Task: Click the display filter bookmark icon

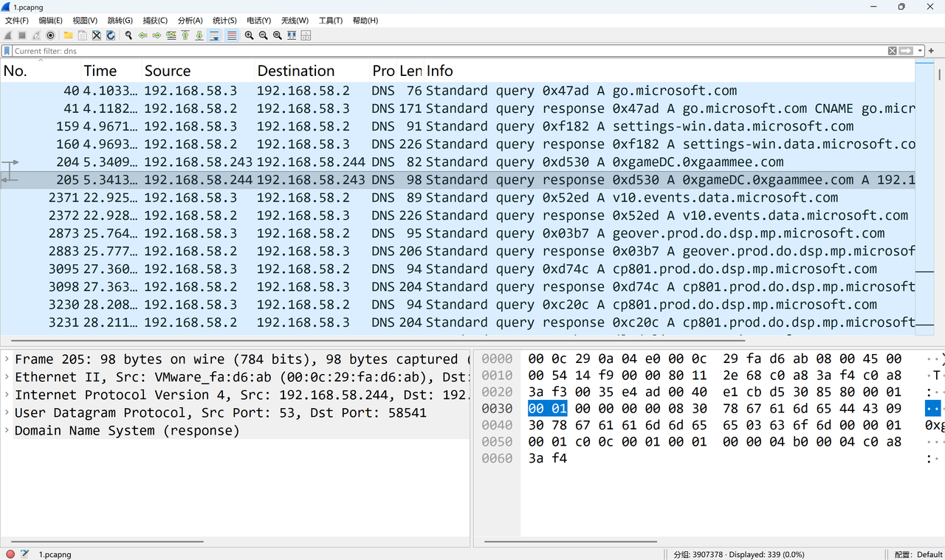Action: [x=7, y=51]
